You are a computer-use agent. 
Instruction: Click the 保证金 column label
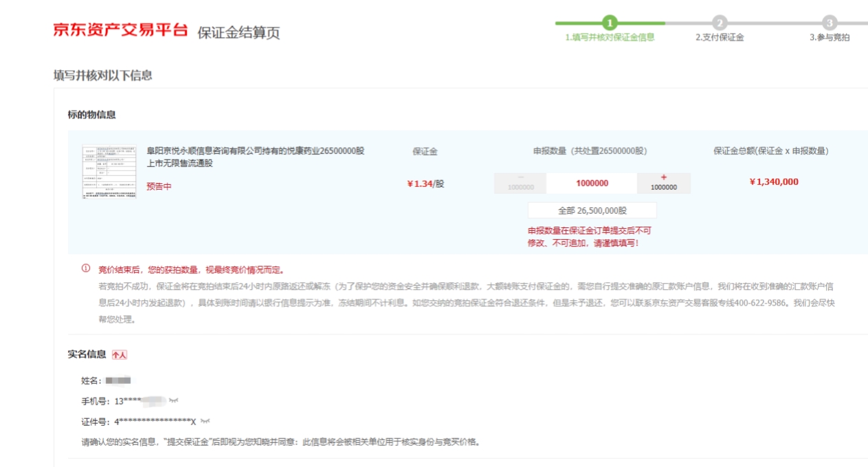(425, 151)
